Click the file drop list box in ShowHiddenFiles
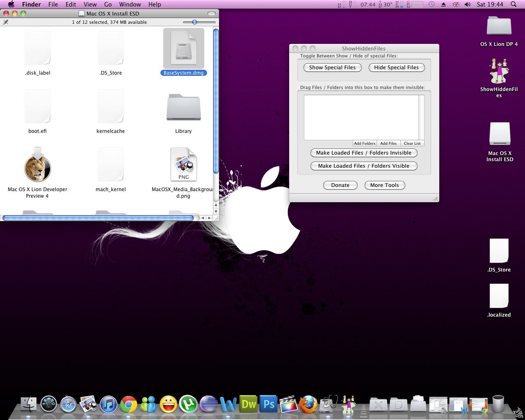Image resolution: width=525 pixels, height=420 pixels. point(361,117)
